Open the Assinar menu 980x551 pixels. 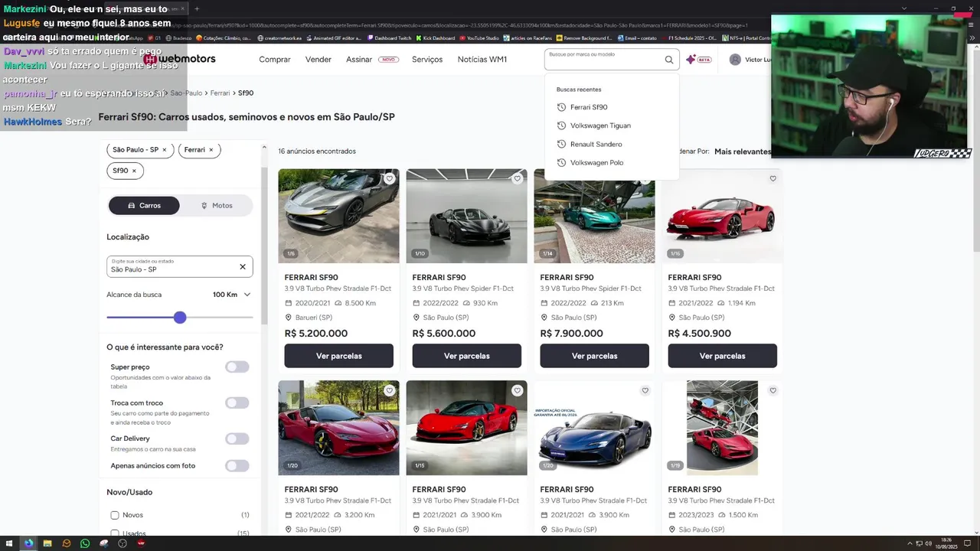point(371,60)
